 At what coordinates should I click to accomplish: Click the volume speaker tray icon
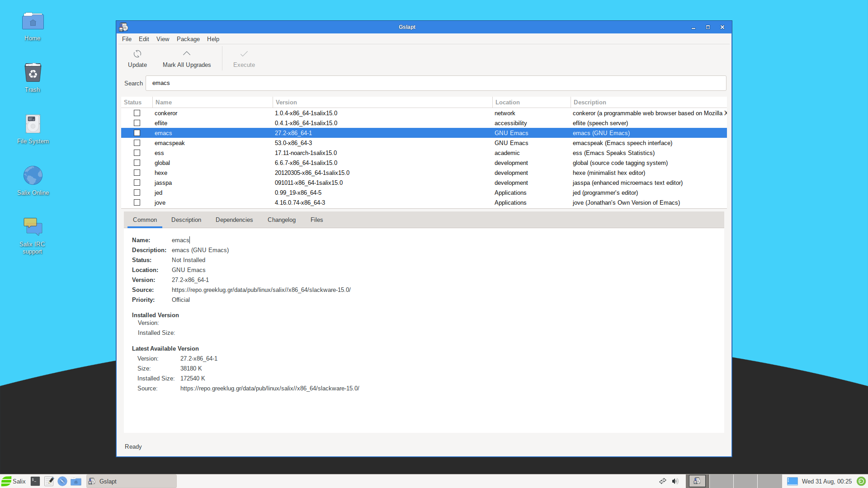(675, 481)
